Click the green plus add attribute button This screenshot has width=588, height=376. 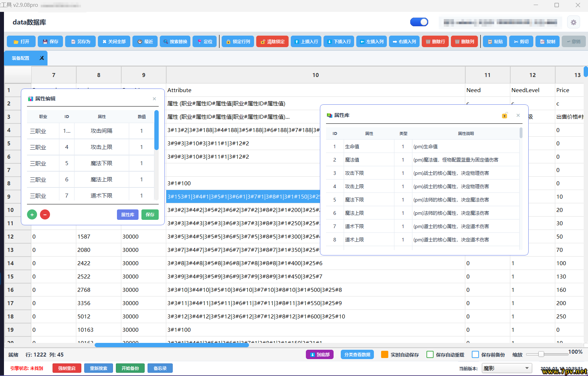pyautogui.click(x=32, y=215)
